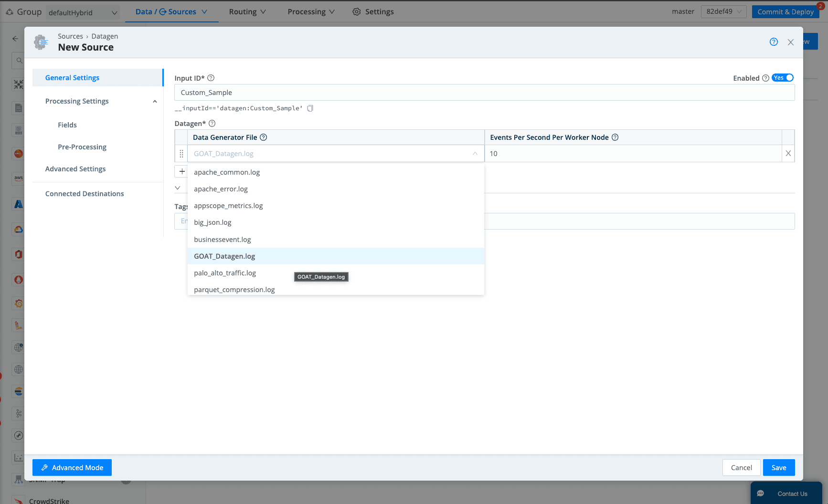The width and height of the screenshot is (828, 504).
Task: Remove the datagen row with X icon
Action: pos(788,154)
